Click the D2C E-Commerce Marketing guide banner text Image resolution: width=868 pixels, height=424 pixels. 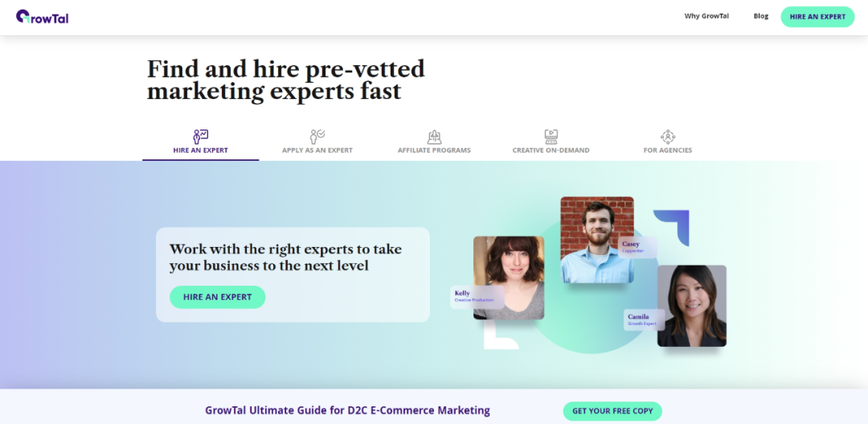click(347, 410)
